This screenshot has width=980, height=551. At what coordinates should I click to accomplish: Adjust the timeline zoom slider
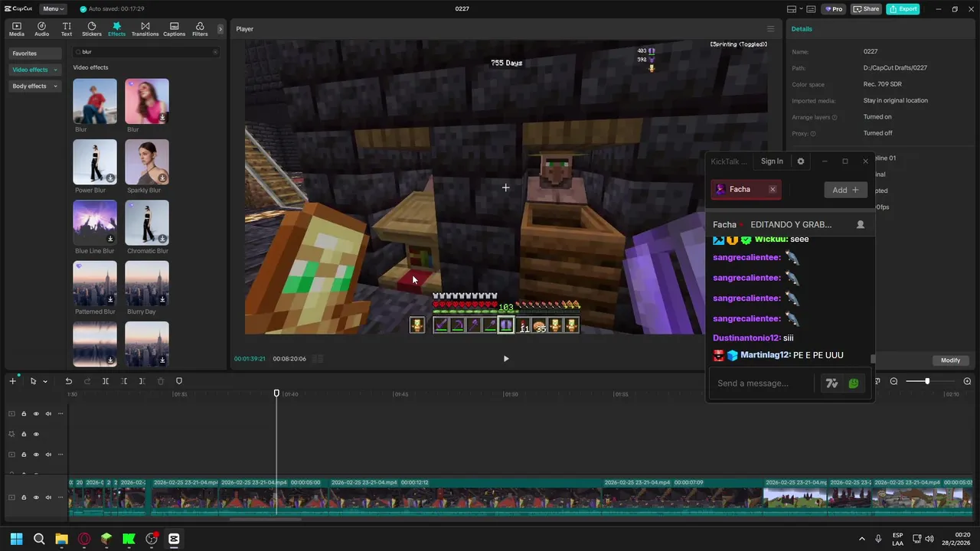[927, 381]
